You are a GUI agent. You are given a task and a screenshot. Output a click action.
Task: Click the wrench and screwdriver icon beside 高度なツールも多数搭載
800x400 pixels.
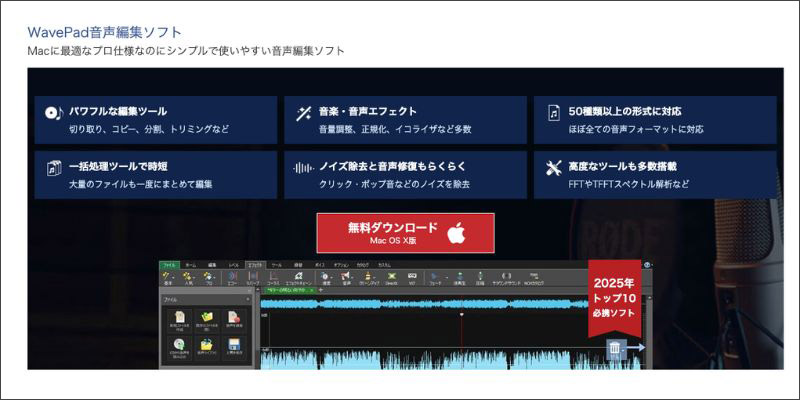point(554,168)
